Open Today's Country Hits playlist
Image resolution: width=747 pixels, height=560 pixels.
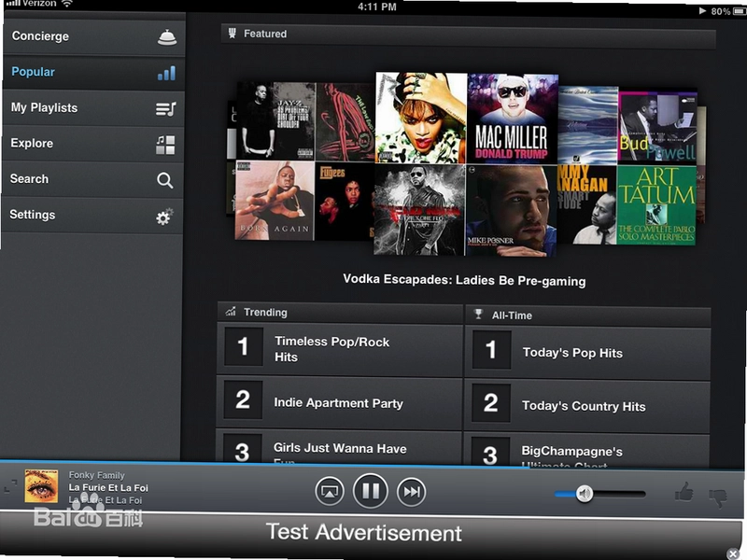pyautogui.click(x=587, y=406)
